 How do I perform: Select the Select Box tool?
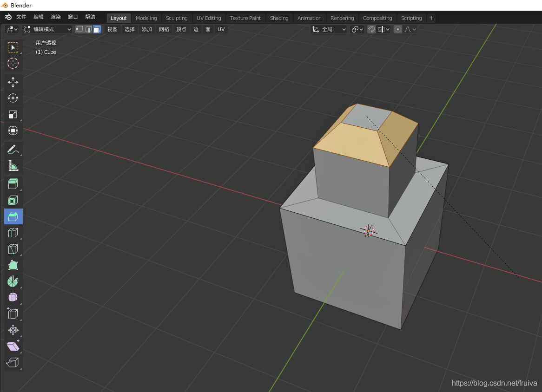click(13, 47)
